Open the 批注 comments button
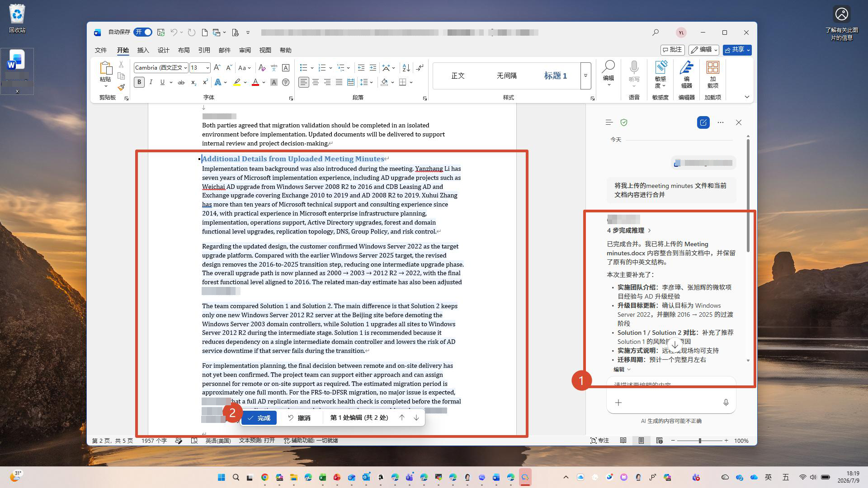Screen dimensions: 868x488 (672, 50)
